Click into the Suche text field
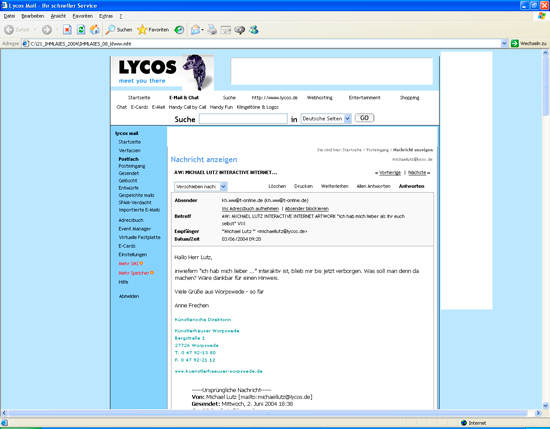The image size is (550, 429). pos(243,119)
